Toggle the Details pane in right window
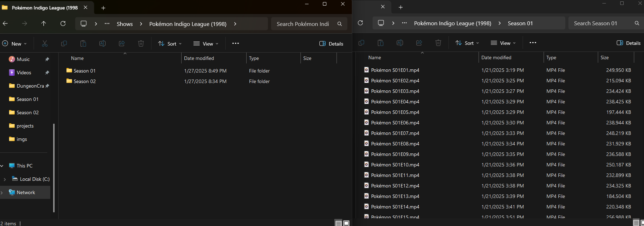 click(629, 43)
